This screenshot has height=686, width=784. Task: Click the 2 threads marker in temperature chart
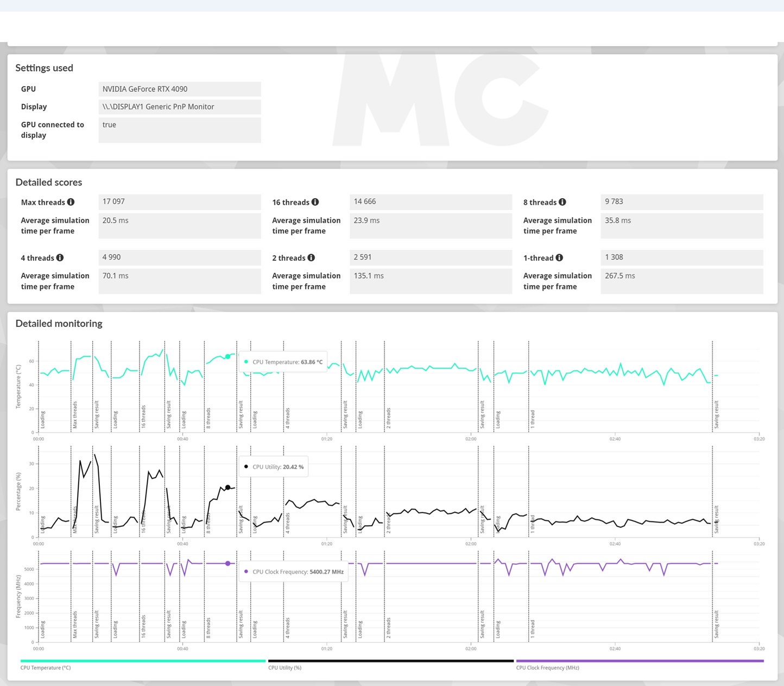pos(389,418)
